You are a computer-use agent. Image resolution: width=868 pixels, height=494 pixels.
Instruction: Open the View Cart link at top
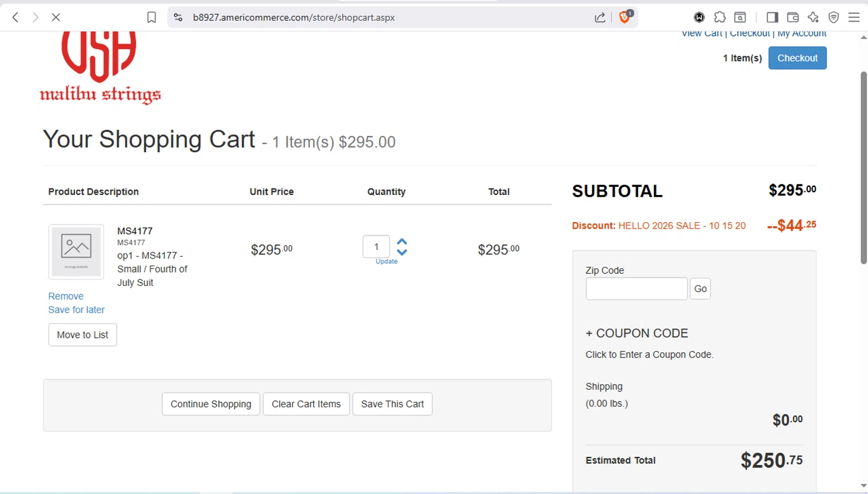tap(702, 34)
